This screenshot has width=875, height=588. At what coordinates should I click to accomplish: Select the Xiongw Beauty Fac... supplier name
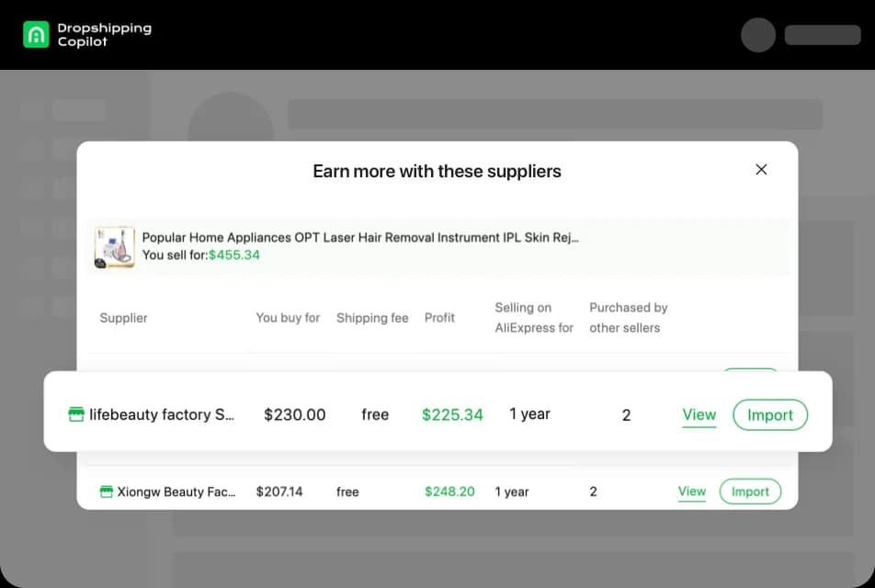[176, 492]
